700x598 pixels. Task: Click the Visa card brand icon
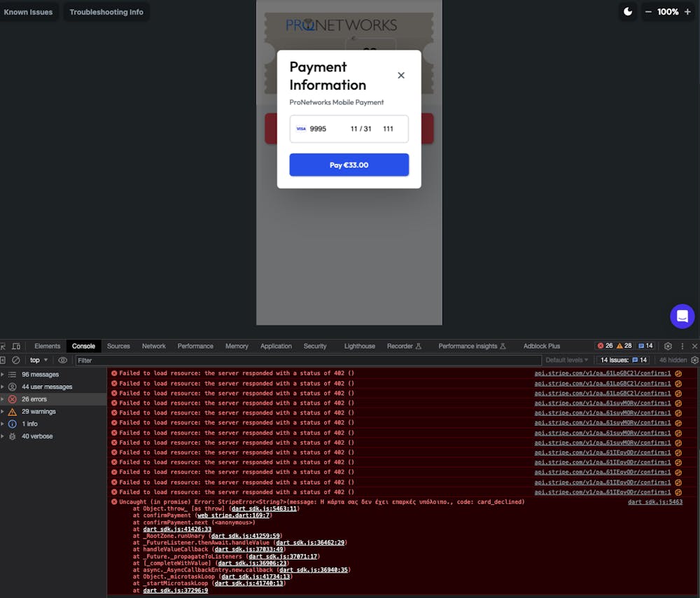[301, 129]
